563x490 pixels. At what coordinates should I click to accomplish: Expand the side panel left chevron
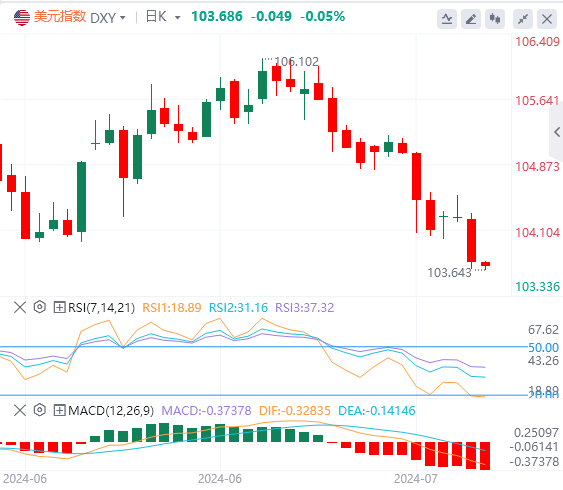(x=557, y=132)
